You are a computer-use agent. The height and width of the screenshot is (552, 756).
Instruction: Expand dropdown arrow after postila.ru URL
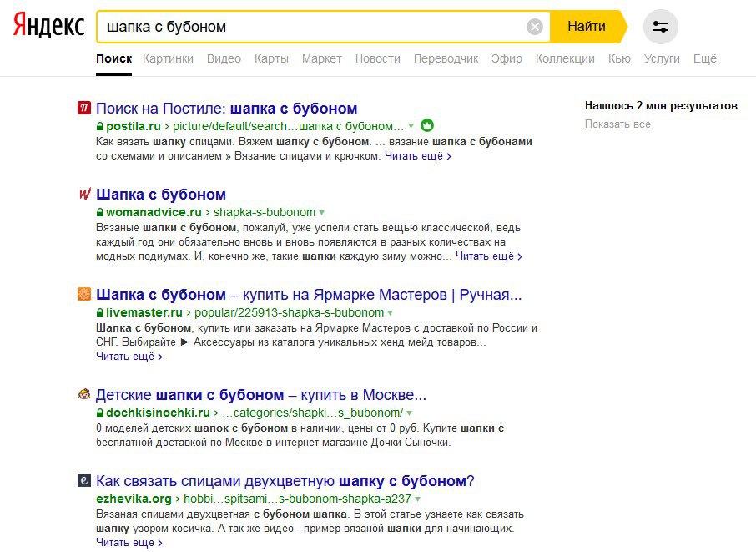tap(411, 126)
